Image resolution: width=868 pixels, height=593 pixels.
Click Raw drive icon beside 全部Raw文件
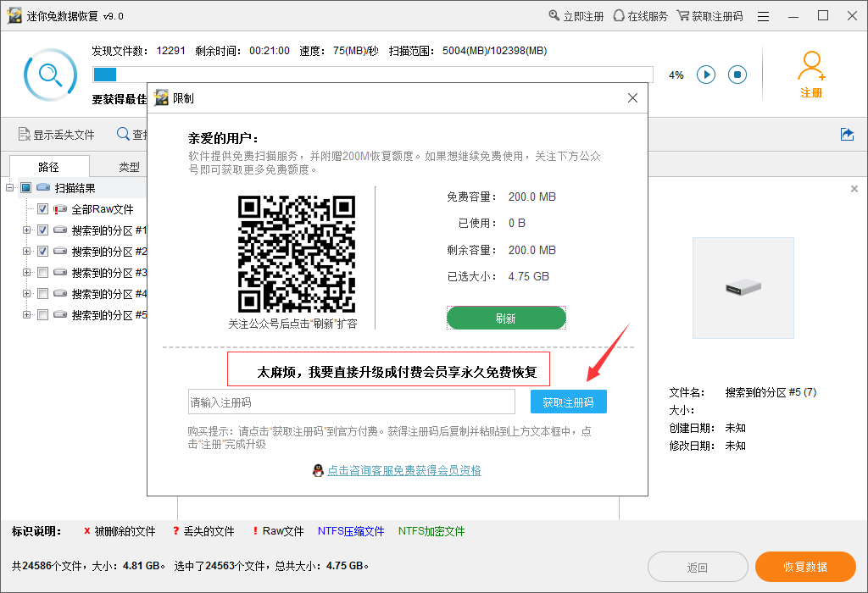[x=60, y=209]
